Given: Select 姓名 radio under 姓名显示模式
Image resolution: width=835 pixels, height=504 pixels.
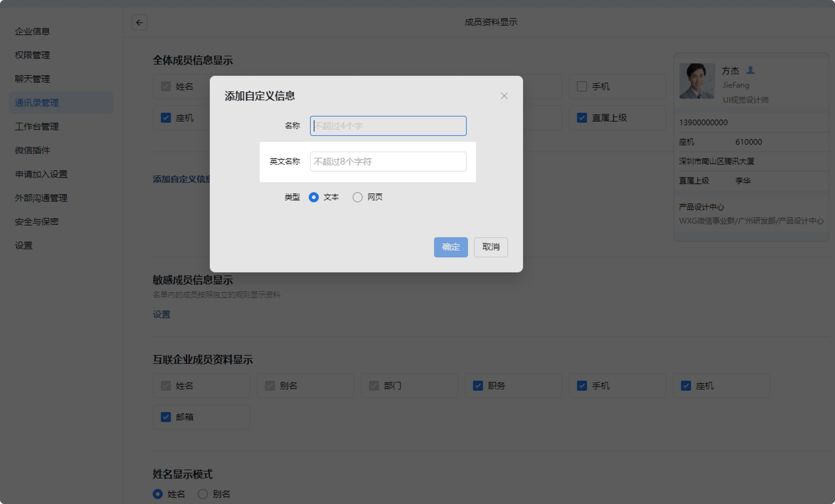Looking at the screenshot, I should coord(158,494).
